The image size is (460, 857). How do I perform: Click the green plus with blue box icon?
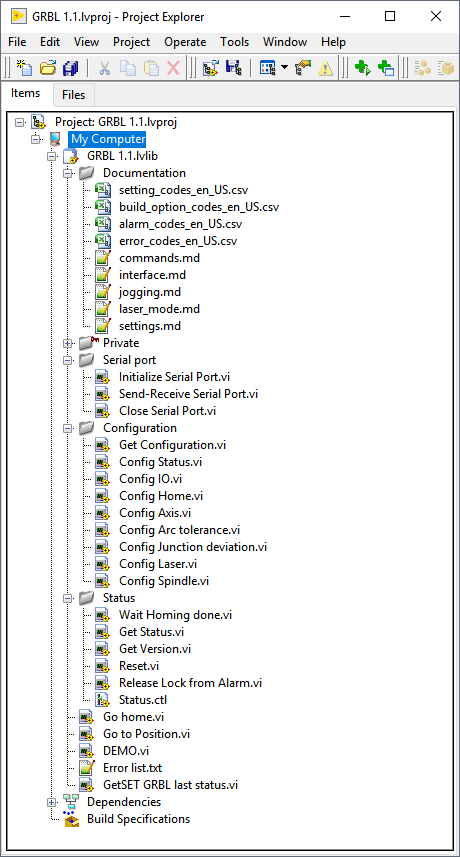386,68
